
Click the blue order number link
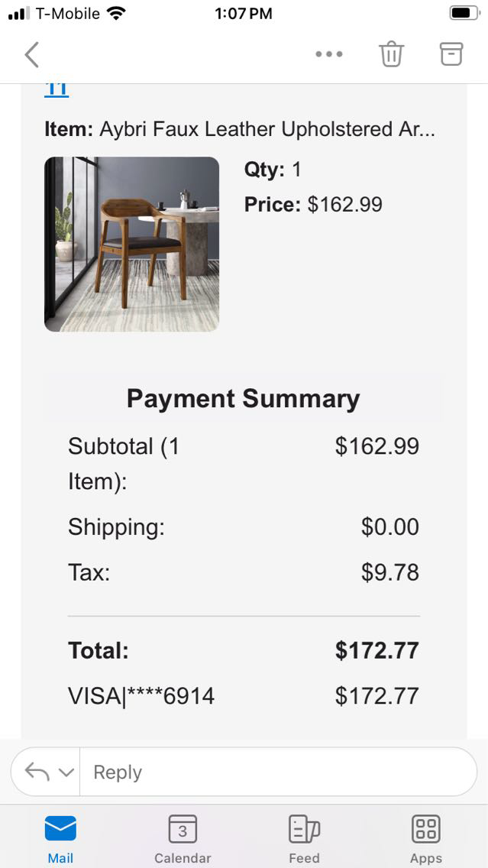[x=57, y=89]
